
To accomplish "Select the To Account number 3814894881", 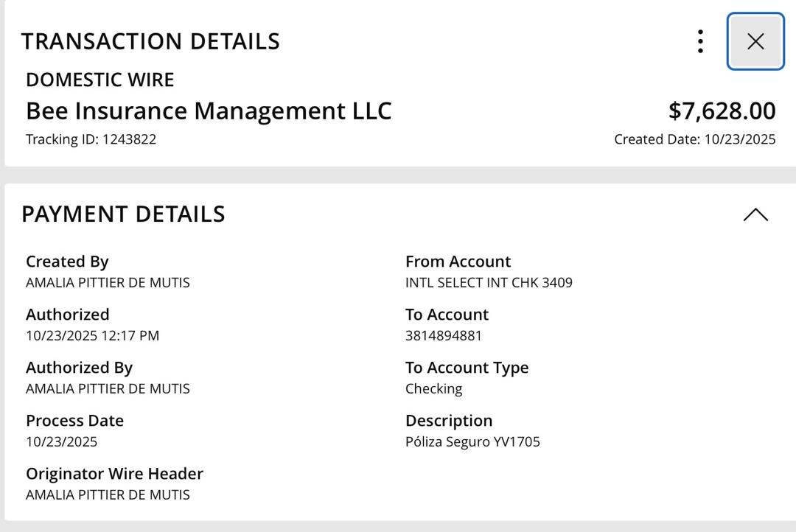I will 443,335.
